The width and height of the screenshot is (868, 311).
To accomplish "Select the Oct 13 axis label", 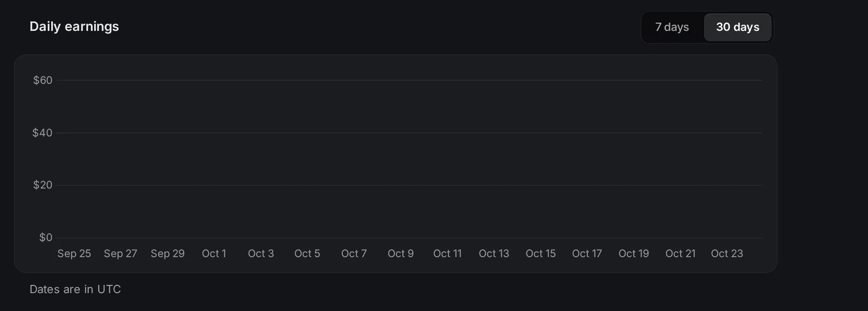I will pyautogui.click(x=494, y=253).
